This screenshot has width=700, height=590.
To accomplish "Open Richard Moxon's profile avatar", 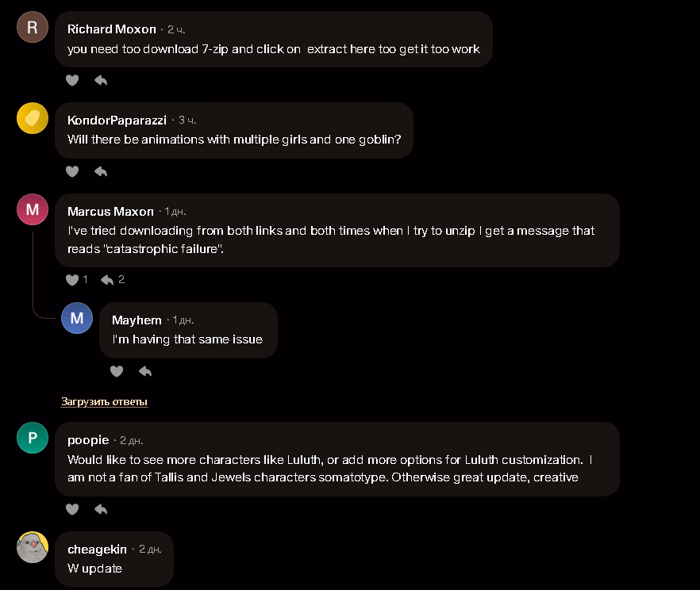I will coord(33,27).
